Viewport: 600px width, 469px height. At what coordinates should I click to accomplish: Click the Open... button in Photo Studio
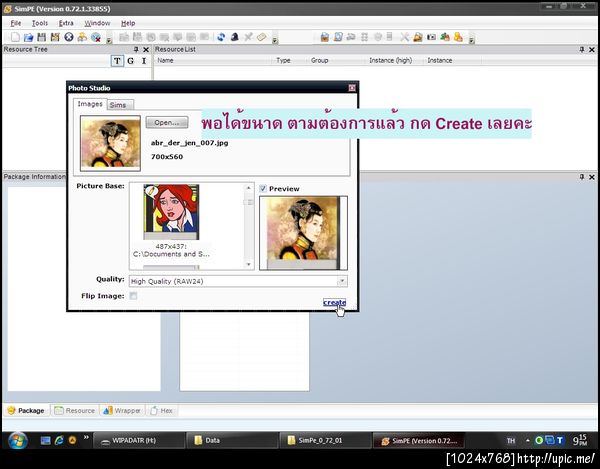[167, 123]
